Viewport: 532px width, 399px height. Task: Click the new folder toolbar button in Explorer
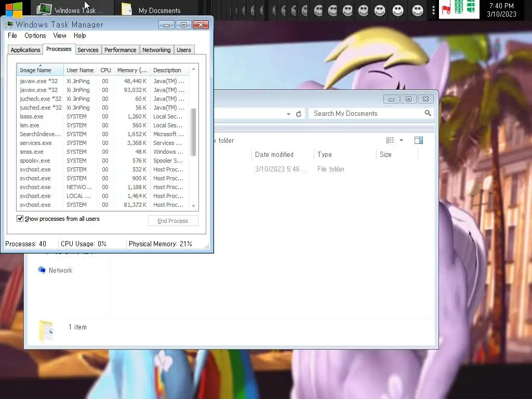click(224, 140)
